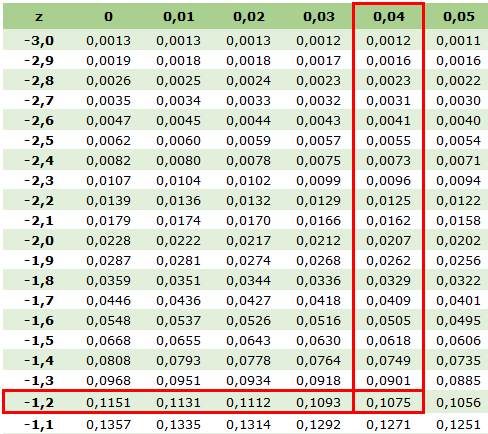Click cell '0,1271' in row -1,1
The width and height of the screenshot is (488, 434).
coord(389,425)
